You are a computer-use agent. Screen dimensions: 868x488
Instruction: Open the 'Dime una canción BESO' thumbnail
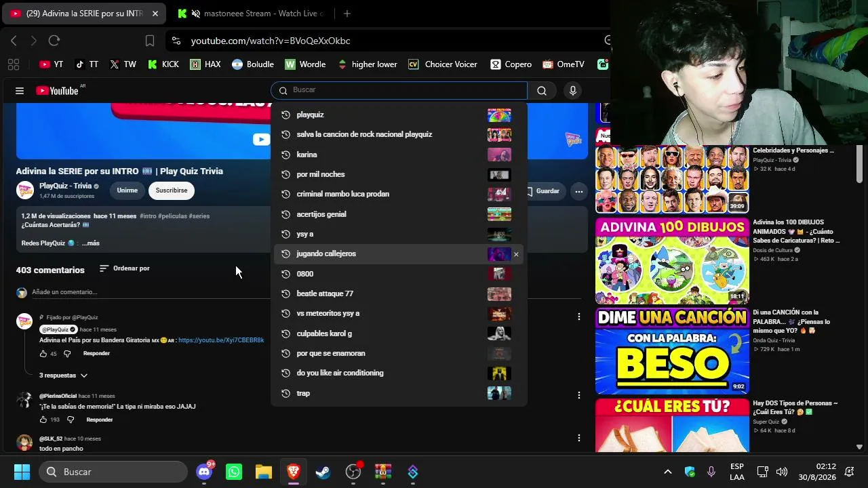(x=672, y=351)
